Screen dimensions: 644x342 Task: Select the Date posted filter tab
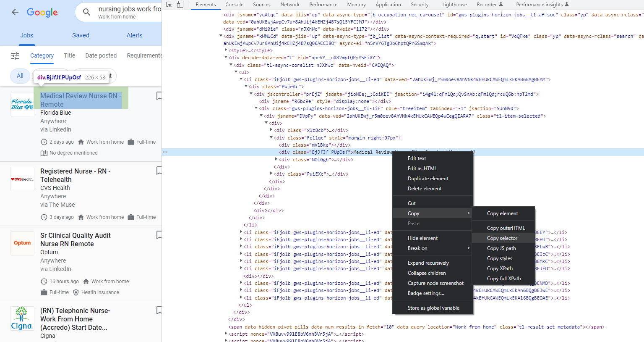(x=101, y=55)
